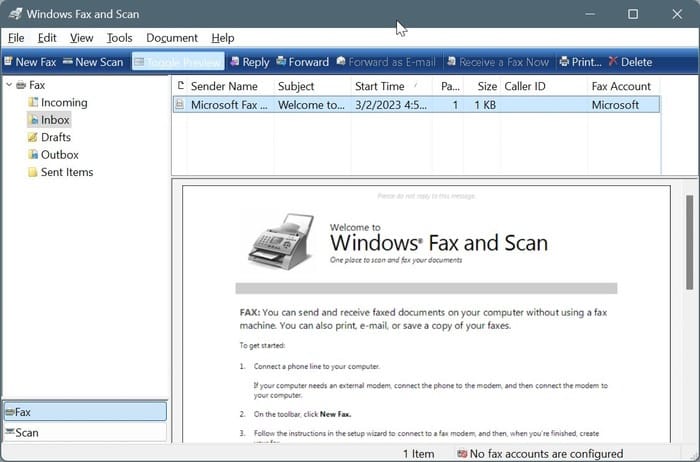Open the View menu
This screenshot has height=462, width=700.
tap(81, 38)
